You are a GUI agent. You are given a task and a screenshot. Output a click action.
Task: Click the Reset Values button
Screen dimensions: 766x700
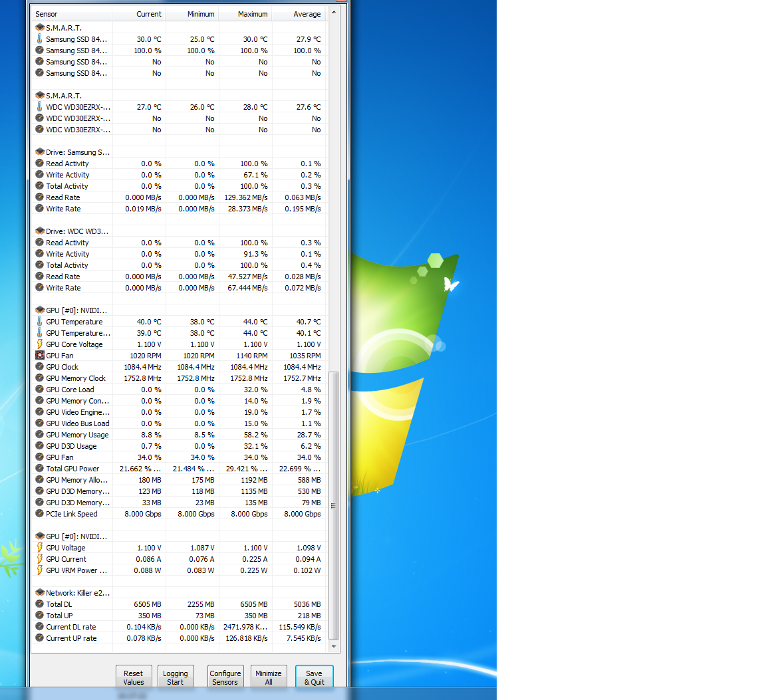click(134, 677)
